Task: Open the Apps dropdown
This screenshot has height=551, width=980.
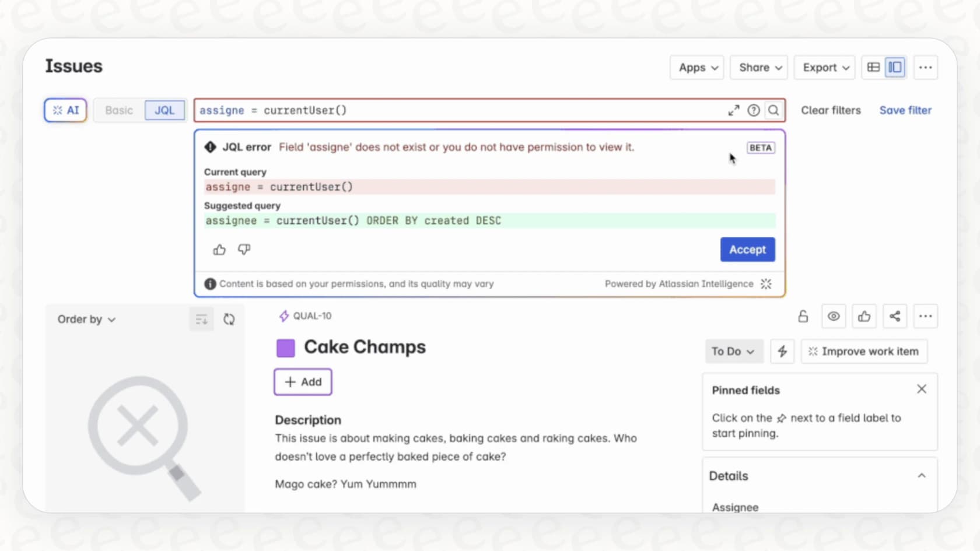Action: tap(697, 68)
